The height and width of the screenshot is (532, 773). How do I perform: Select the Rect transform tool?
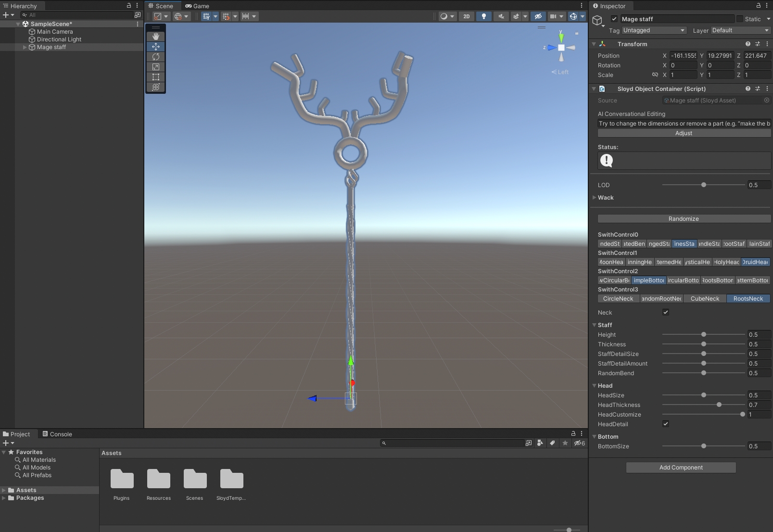[156, 77]
